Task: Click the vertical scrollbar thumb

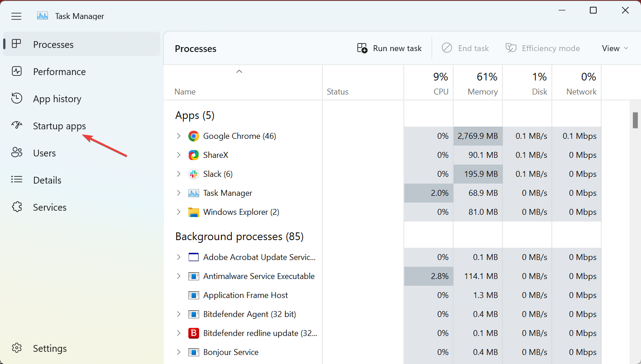Action: 635,120
